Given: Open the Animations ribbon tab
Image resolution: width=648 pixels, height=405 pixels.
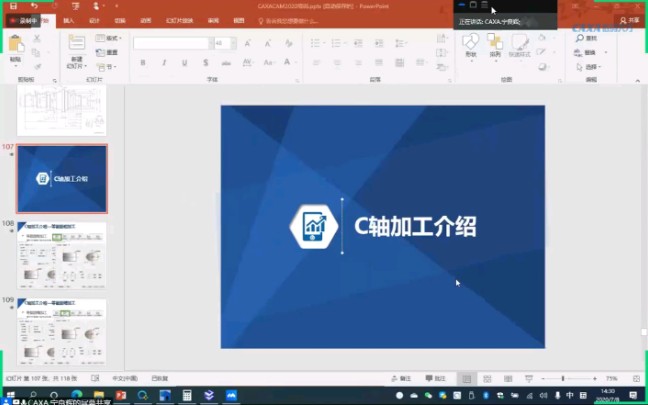Looking at the screenshot, I should pos(145,21).
